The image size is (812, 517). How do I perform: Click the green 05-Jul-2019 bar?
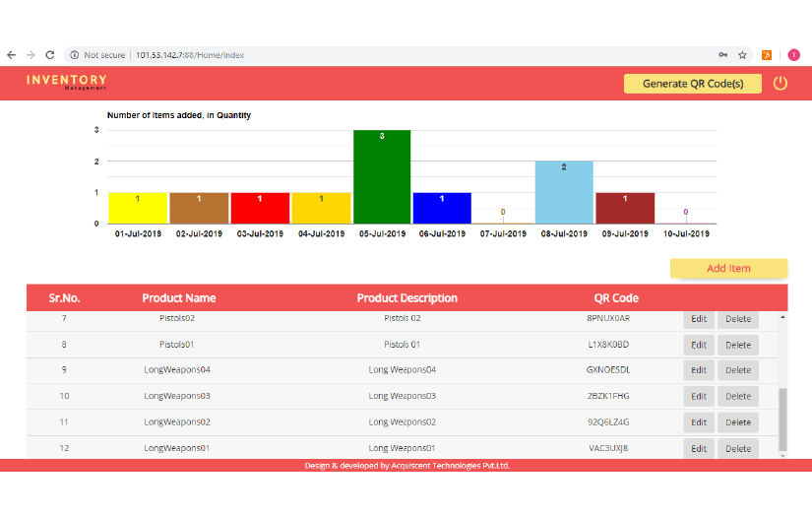pyautogui.click(x=382, y=177)
